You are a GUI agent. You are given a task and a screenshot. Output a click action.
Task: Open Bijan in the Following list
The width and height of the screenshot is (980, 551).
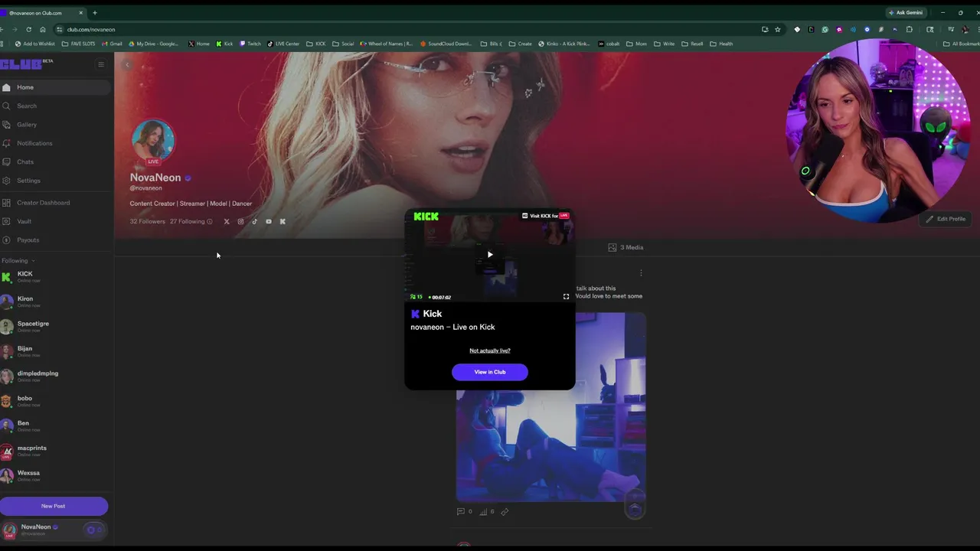pyautogui.click(x=54, y=351)
